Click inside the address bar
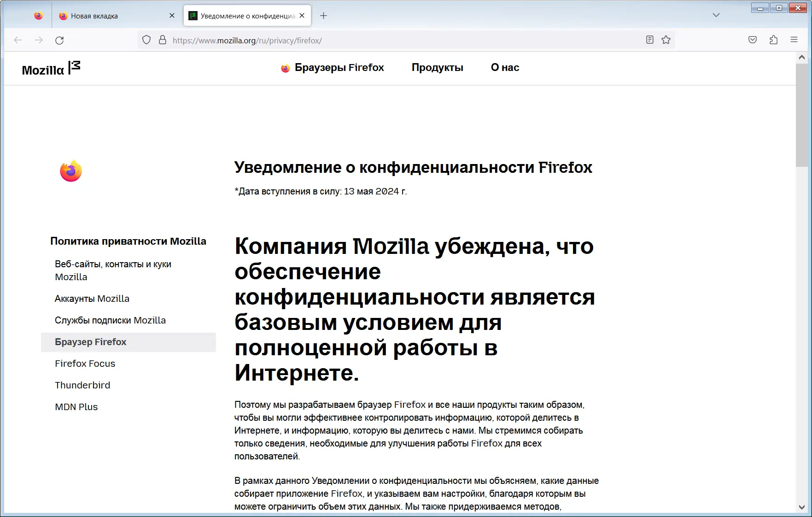 pyautogui.click(x=322, y=40)
